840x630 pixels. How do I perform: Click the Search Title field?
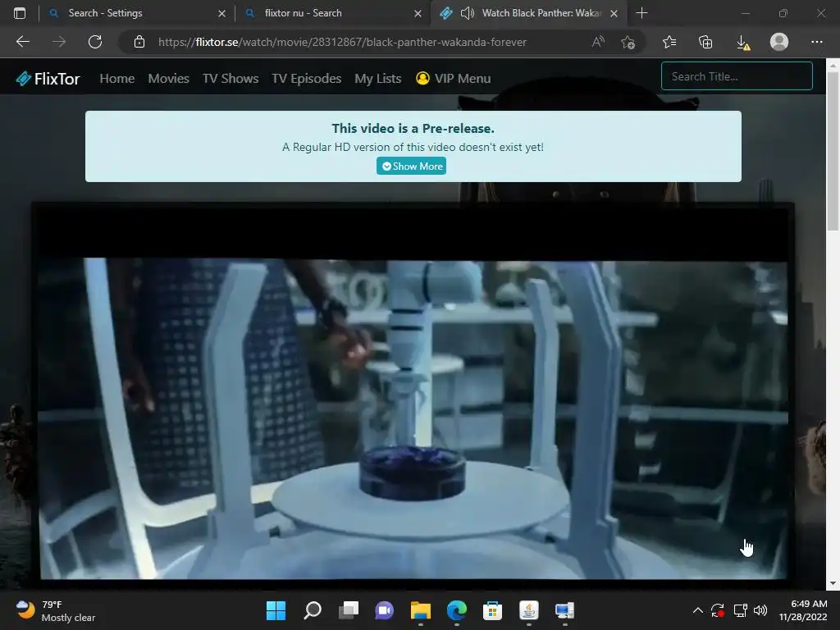[x=737, y=76]
